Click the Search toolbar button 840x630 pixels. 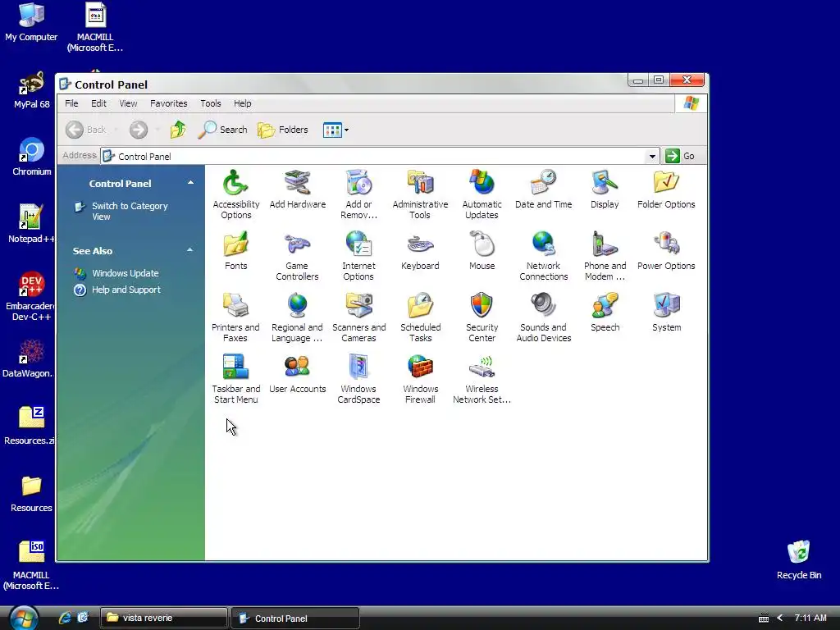pyautogui.click(x=222, y=130)
